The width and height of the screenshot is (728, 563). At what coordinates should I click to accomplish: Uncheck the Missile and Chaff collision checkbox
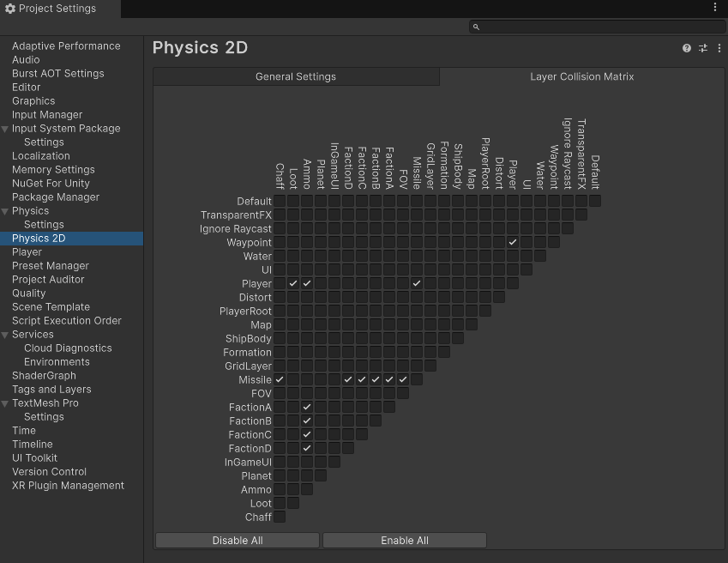[x=280, y=379]
